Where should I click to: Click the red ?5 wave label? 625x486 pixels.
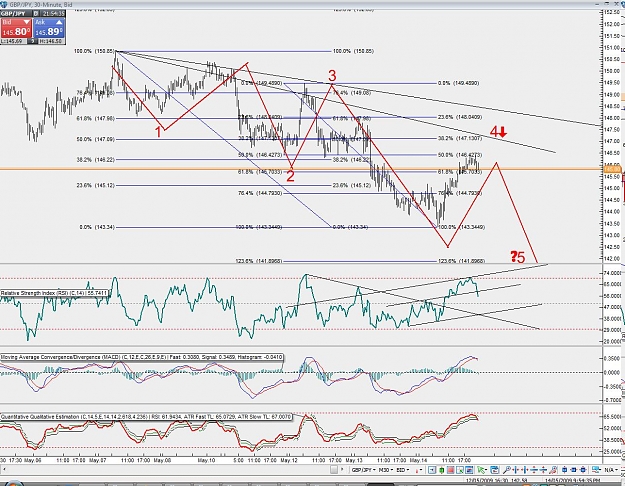click(518, 257)
